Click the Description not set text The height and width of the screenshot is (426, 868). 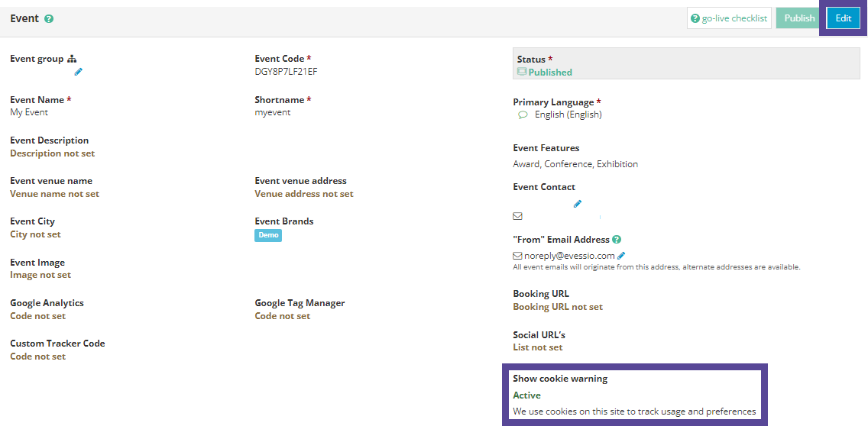click(x=53, y=153)
